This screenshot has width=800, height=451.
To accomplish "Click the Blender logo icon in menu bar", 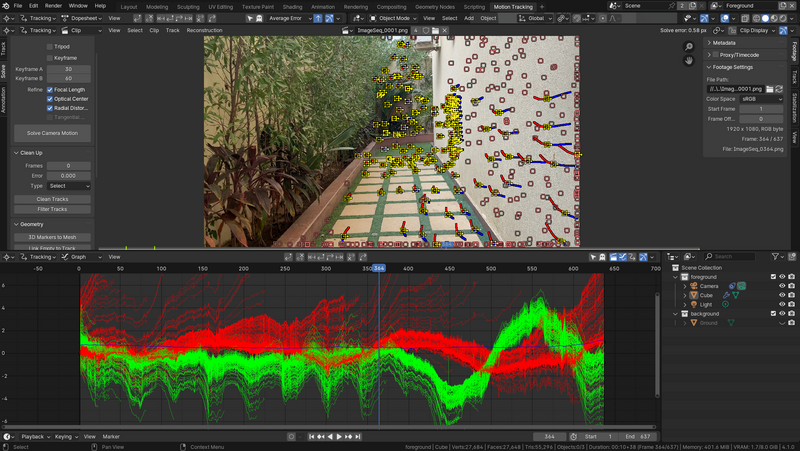I will tap(7, 6).
